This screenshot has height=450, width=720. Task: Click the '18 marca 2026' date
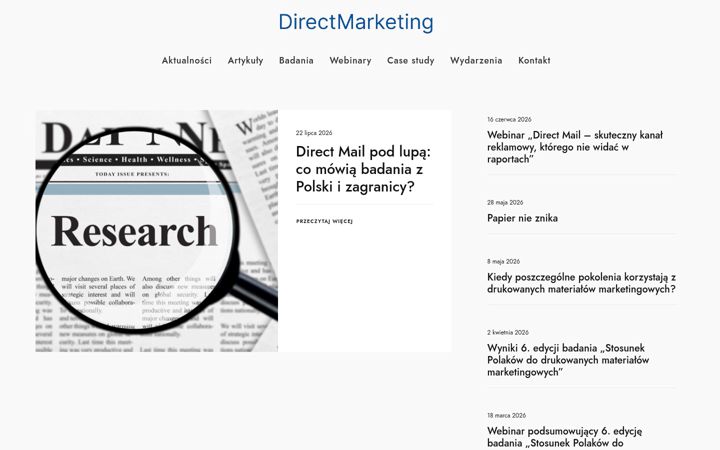(x=506, y=416)
